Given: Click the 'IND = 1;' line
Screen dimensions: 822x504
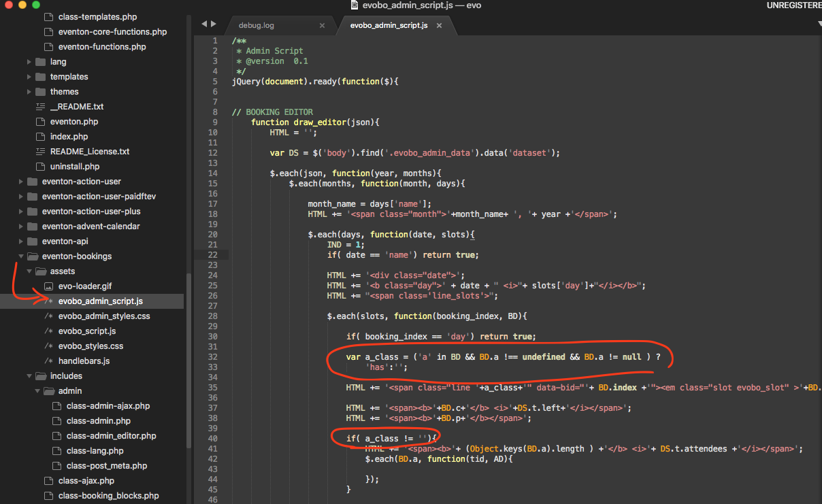Looking at the screenshot, I should click(346, 245).
